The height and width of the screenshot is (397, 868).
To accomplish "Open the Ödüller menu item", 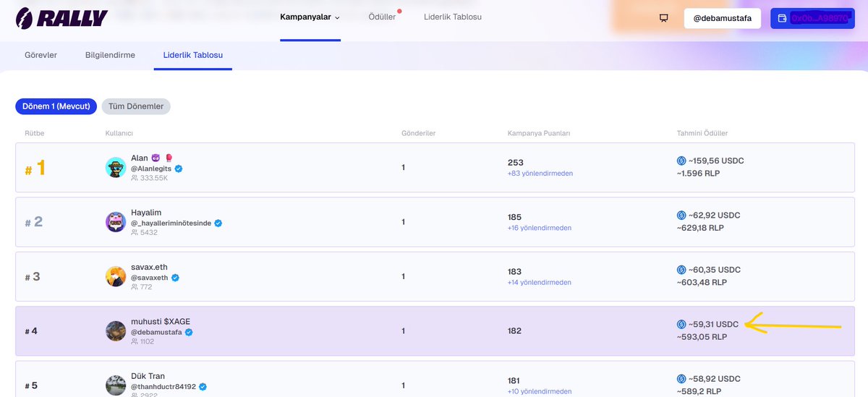I will [x=382, y=17].
